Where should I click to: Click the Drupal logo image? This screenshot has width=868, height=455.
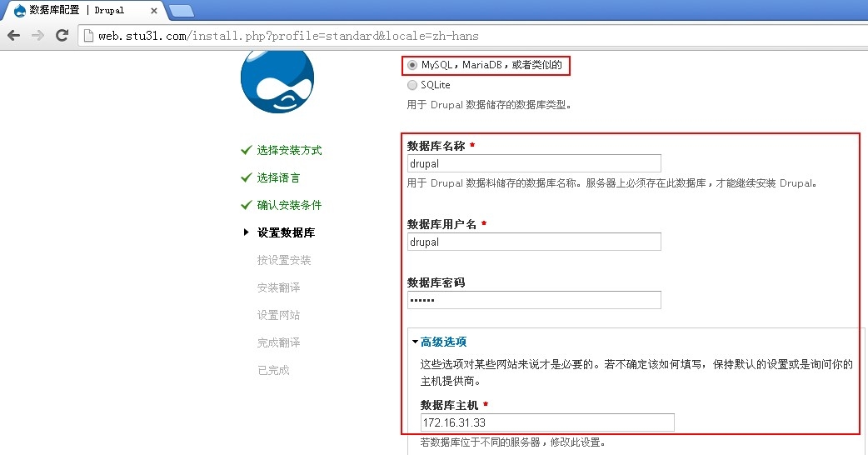(x=277, y=81)
